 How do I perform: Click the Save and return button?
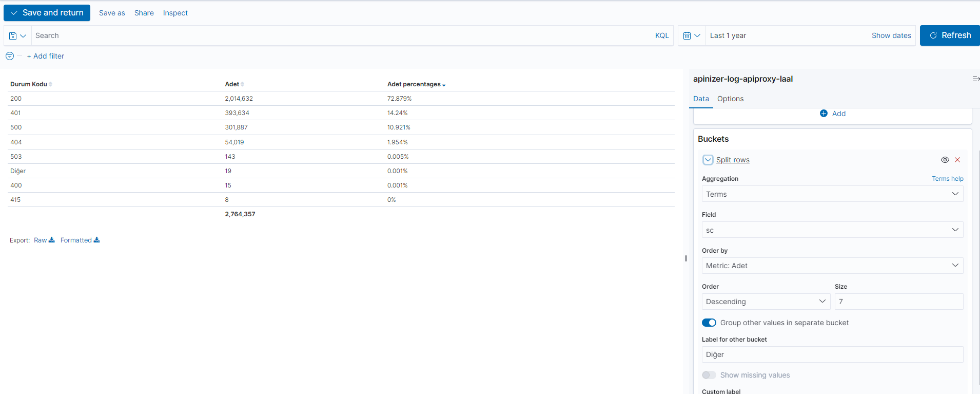47,13
